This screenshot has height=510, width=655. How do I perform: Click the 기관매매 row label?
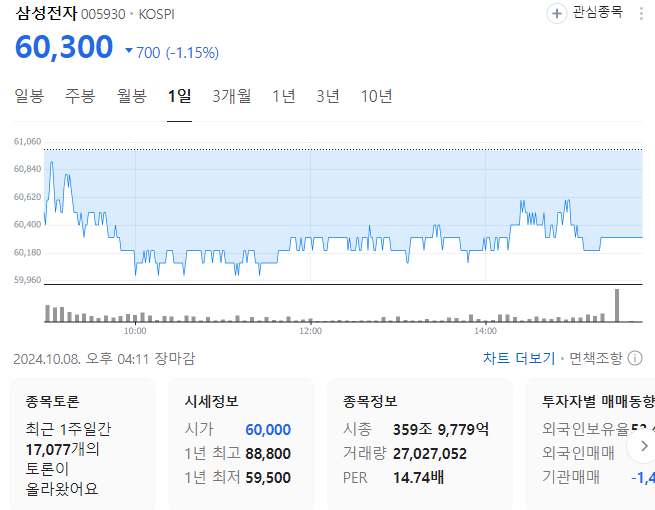(571, 477)
